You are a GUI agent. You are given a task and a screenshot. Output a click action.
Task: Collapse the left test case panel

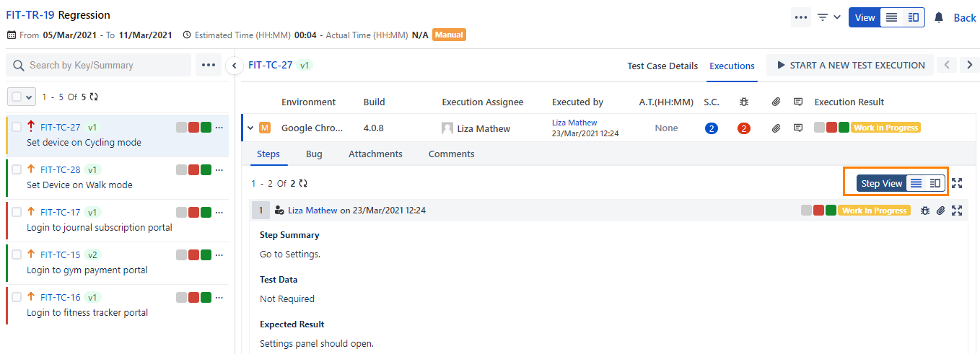pyautogui.click(x=234, y=66)
